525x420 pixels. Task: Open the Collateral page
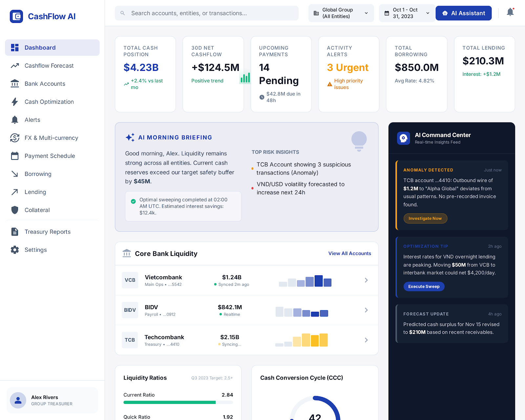52,210
